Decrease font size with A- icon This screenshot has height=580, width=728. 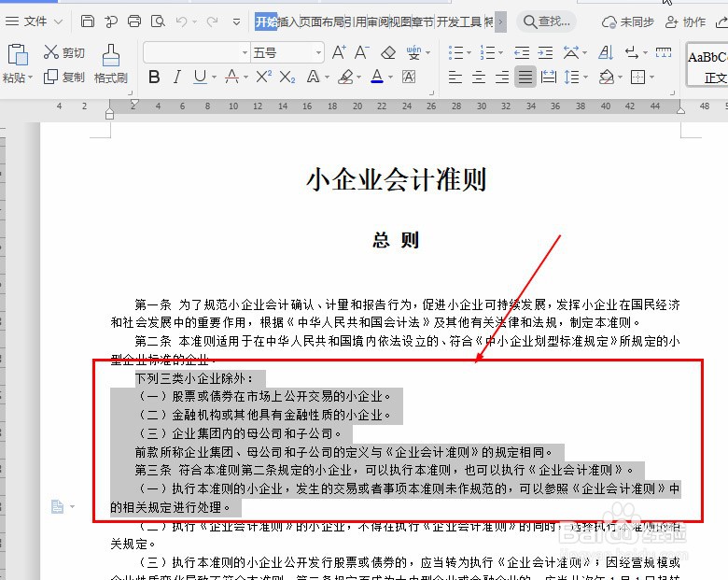[362, 52]
